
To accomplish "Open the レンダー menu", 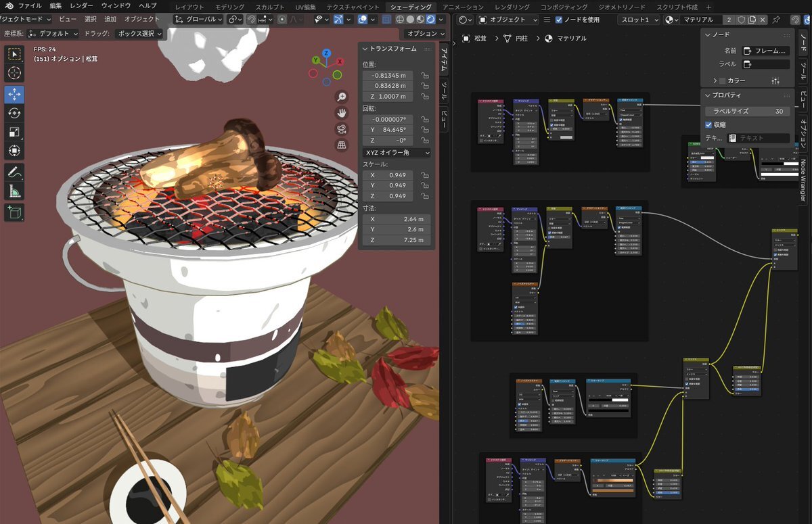I will pos(82,5).
